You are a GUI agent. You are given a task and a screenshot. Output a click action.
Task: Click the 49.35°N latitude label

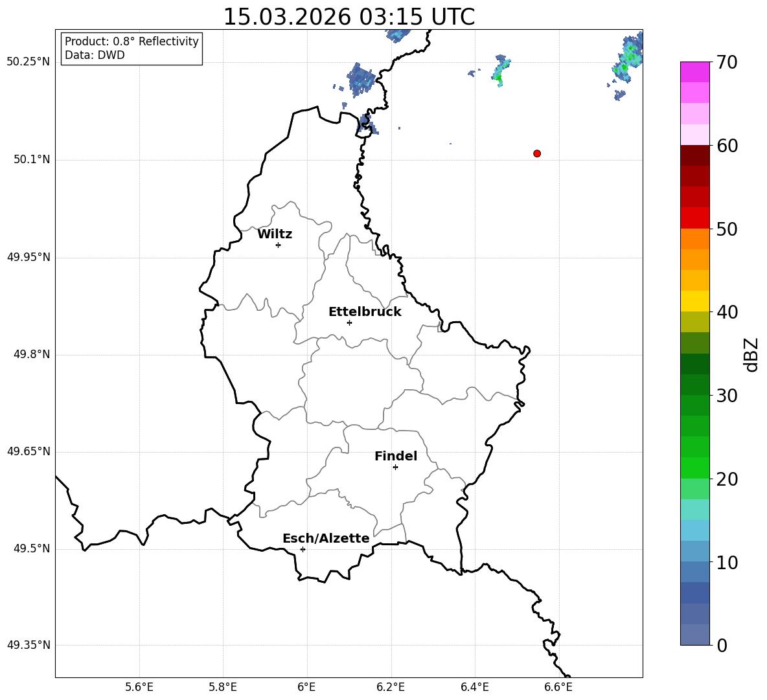28,645
